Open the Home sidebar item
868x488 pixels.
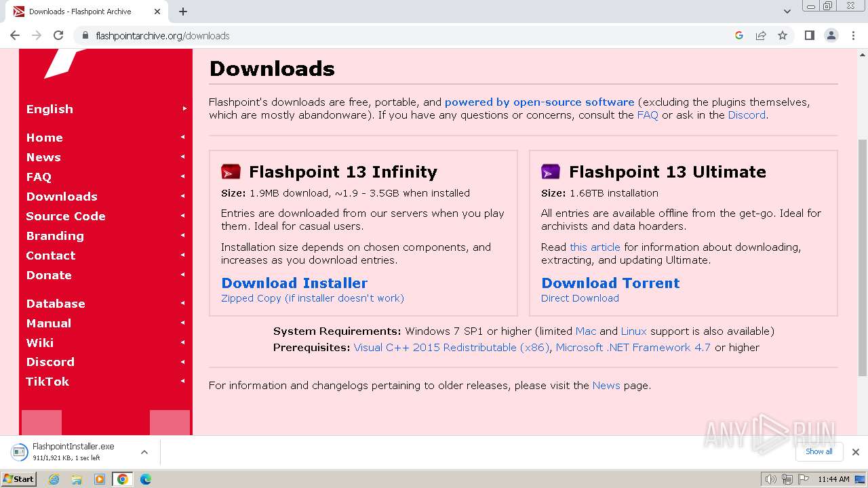click(105, 138)
